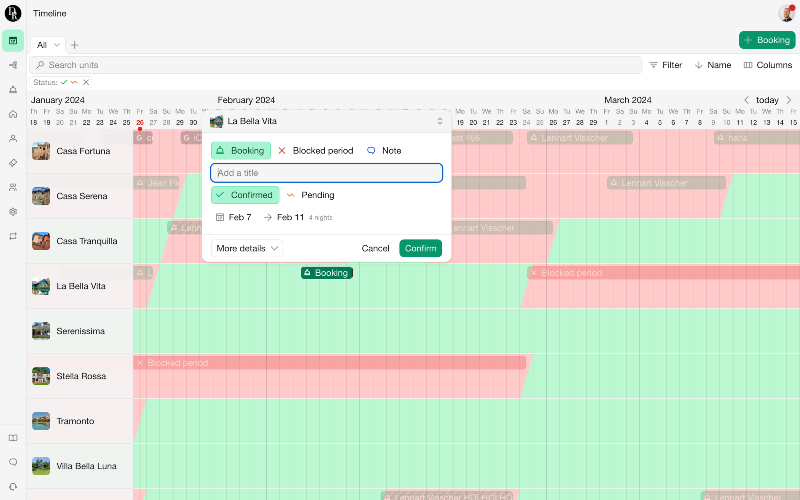Remove the Status filter chip
800x500 pixels.
pyautogui.click(x=86, y=82)
